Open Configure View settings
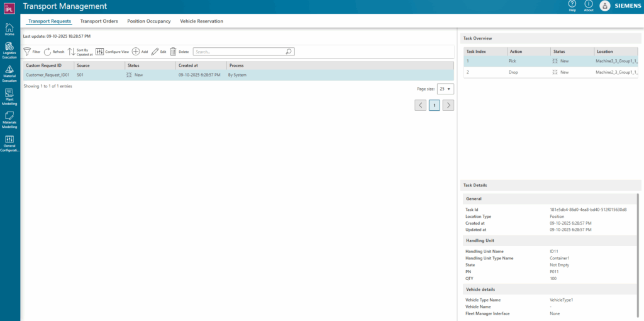Screen dimensions: 644x321 [x=112, y=52]
